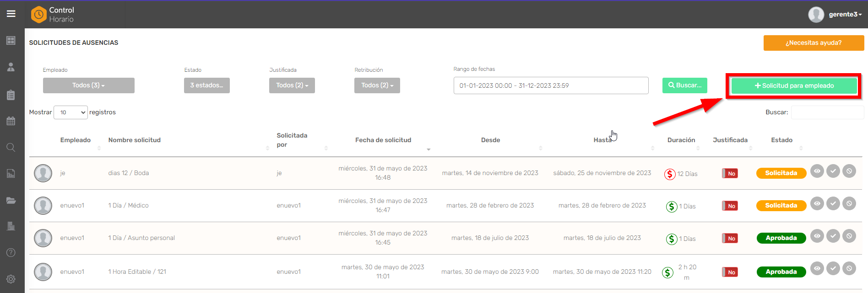
Task: Approve the 1 Hora Editable / 121 request
Action: point(833,268)
